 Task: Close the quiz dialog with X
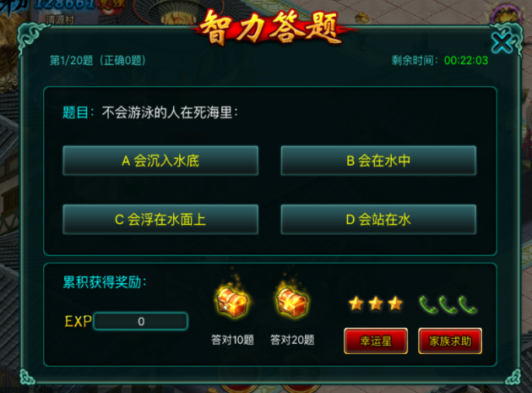click(x=502, y=43)
